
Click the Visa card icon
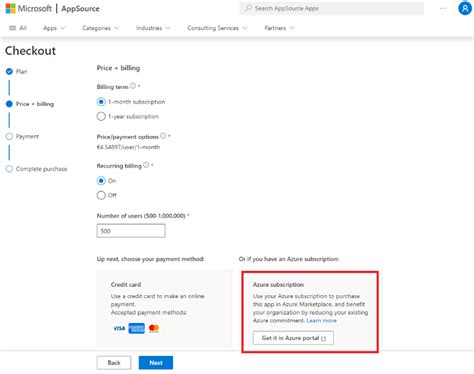(119, 328)
